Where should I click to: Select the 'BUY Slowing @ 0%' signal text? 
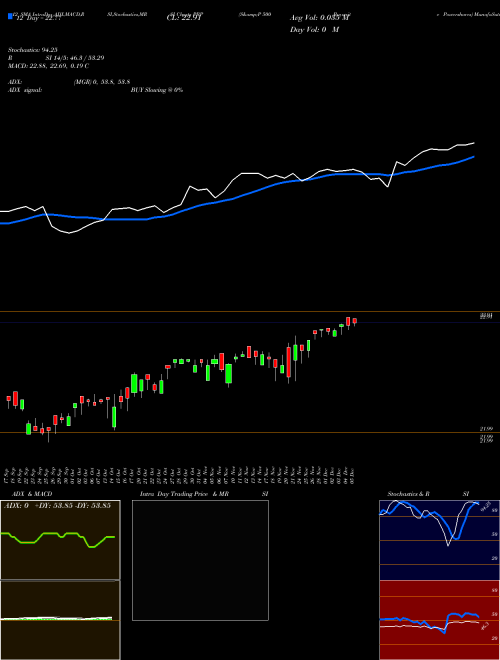[157, 90]
